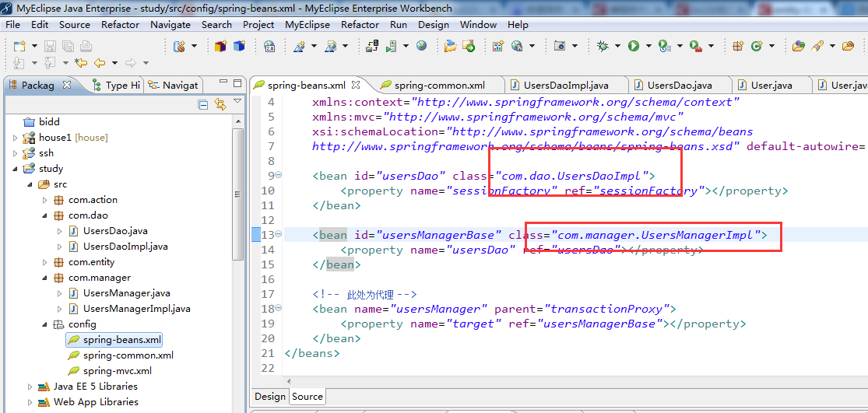Click the New wizard toolbar icon
This screenshot has width=868, height=413.
[19, 47]
